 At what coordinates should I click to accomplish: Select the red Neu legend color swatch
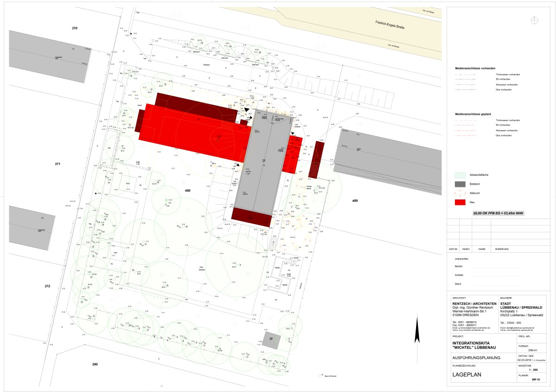pos(460,202)
